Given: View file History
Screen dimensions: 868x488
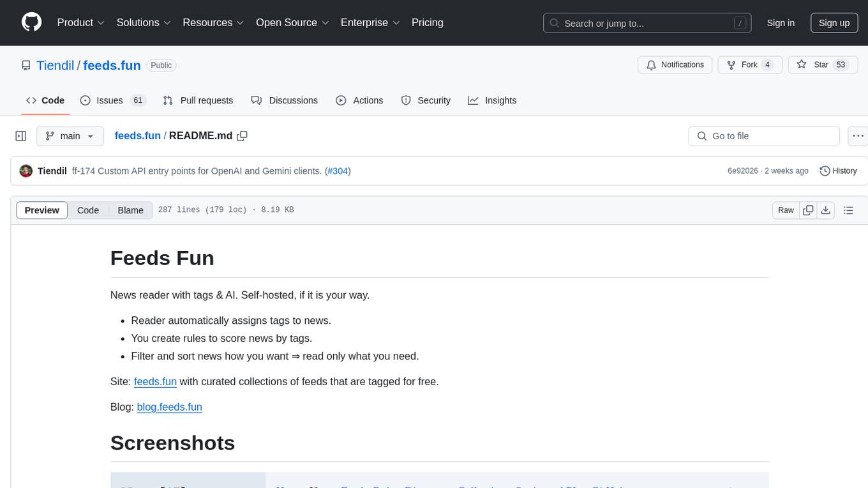Looking at the screenshot, I should (x=838, y=171).
